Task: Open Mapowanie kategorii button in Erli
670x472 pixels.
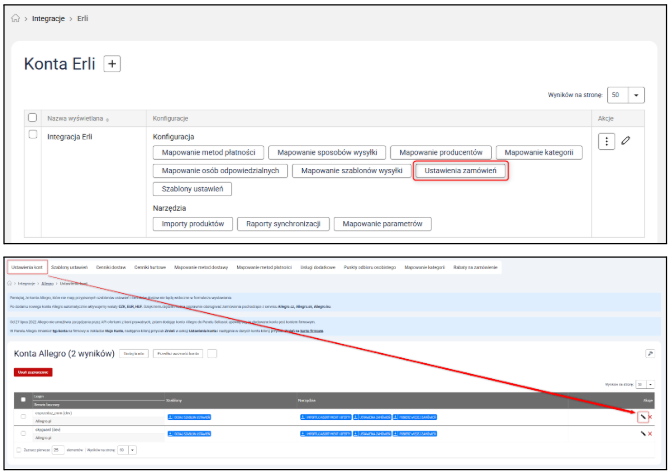Action: [x=539, y=152]
